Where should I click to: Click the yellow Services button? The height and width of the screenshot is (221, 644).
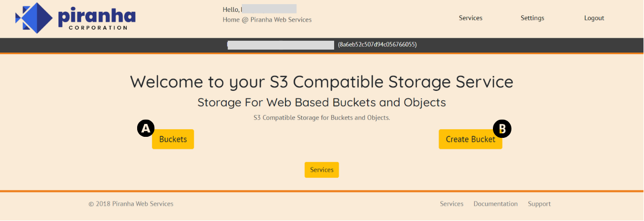322,170
